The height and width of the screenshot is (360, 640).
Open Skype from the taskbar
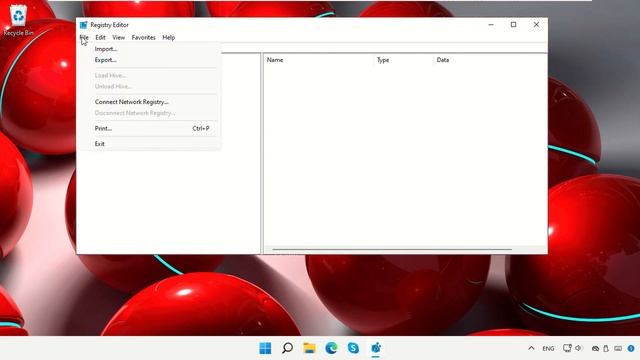353,348
